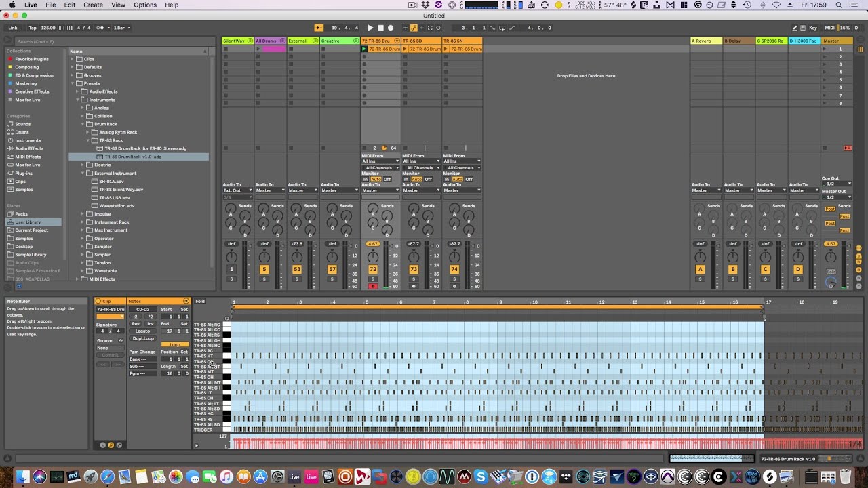Toggle track activator 5 on All Drums
This screenshot has width=868, height=488.
point(264,269)
